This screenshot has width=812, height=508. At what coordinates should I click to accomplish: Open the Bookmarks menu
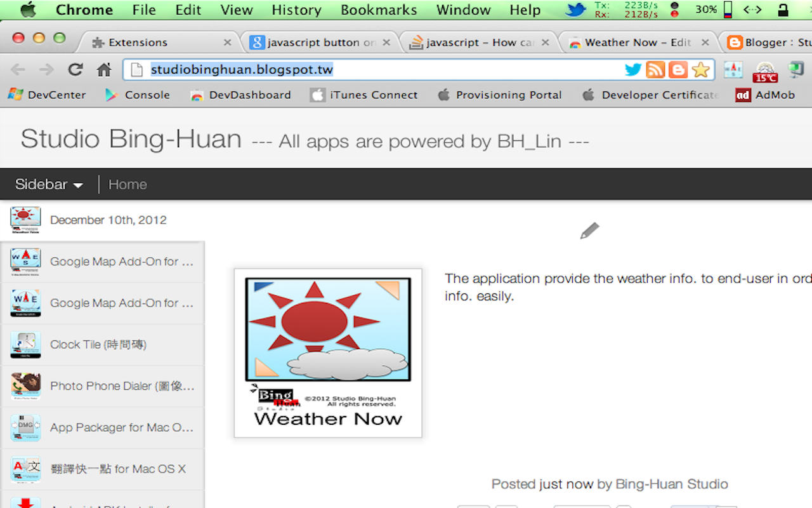tap(379, 10)
